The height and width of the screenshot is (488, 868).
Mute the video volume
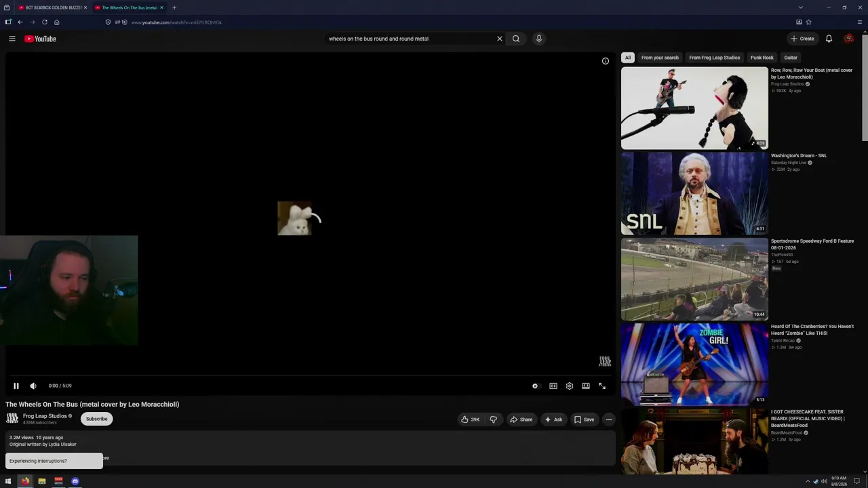click(33, 386)
